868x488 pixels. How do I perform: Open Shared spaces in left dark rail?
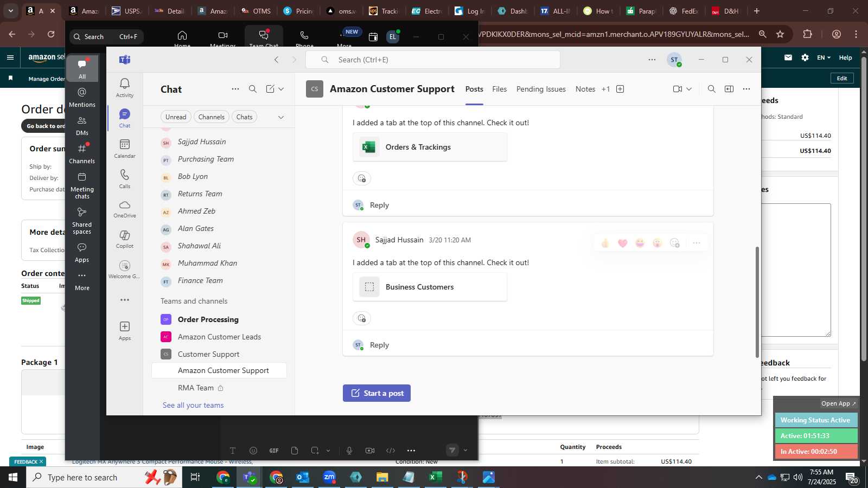tap(82, 221)
